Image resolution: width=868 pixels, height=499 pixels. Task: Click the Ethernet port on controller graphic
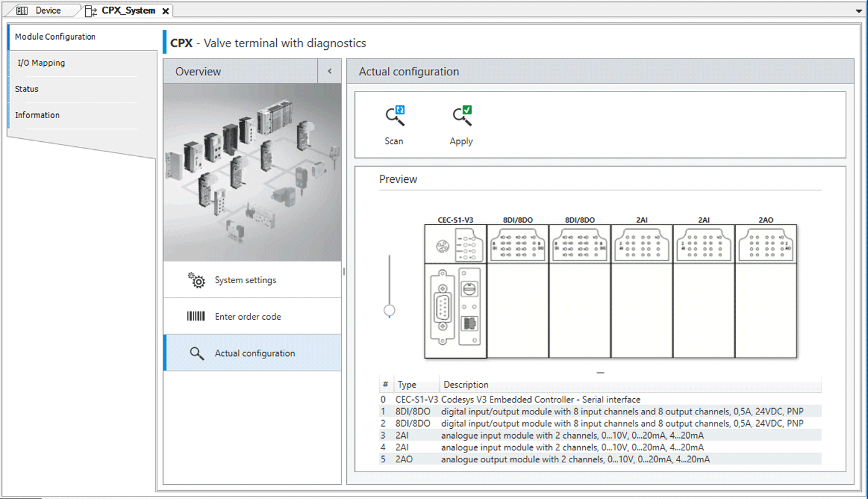[471, 324]
